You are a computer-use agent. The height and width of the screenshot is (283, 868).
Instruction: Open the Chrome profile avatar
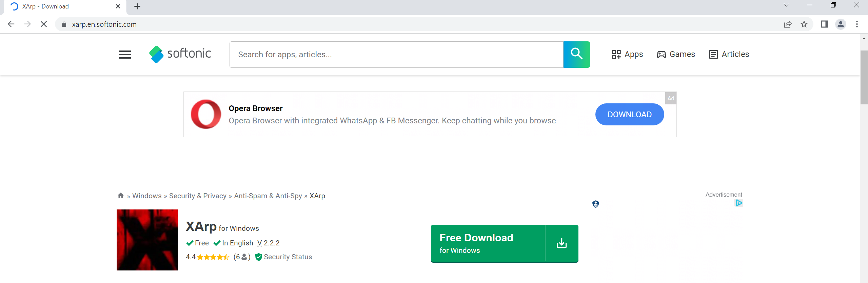pyautogui.click(x=841, y=24)
